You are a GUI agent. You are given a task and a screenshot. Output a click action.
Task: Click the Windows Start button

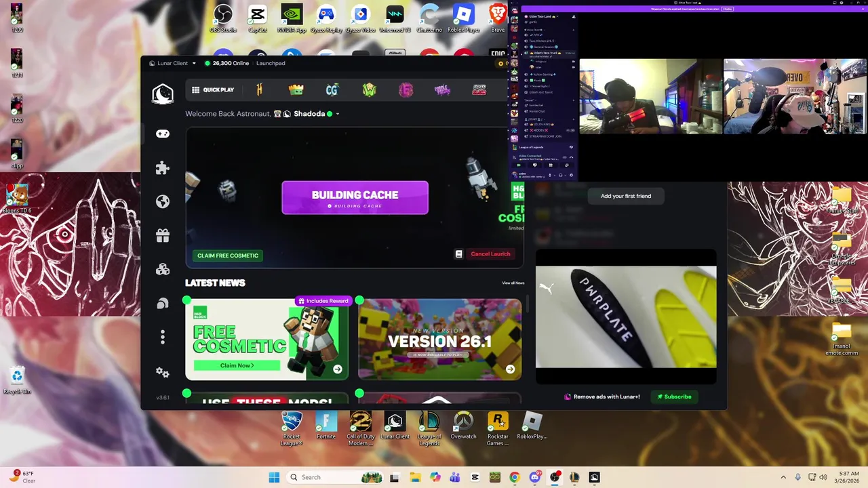coord(274,477)
